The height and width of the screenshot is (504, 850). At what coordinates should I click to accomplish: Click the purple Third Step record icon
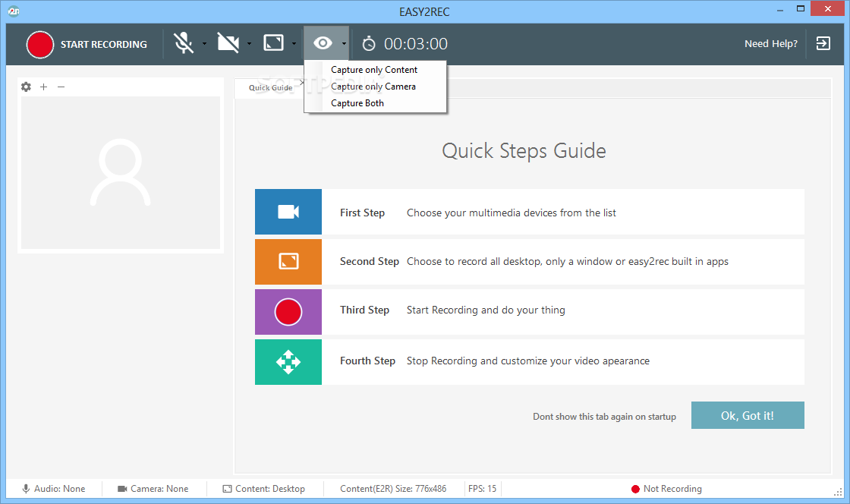(288, 312)
